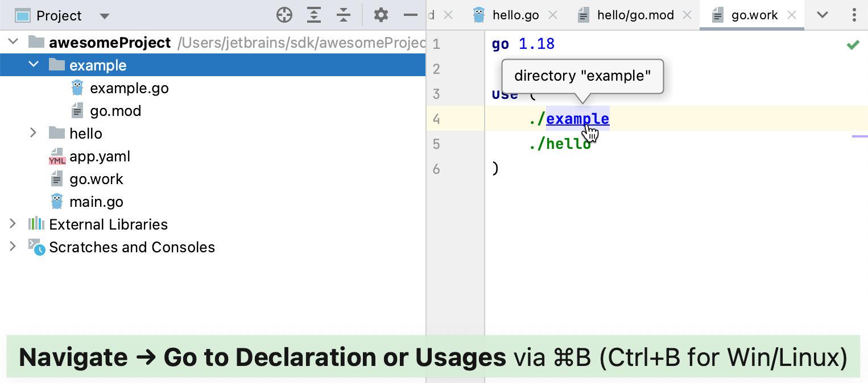Viewport: 868px width, 383px height.
Task: Click the green inspection checkmark in editor
Action: [x=853, y=45]
